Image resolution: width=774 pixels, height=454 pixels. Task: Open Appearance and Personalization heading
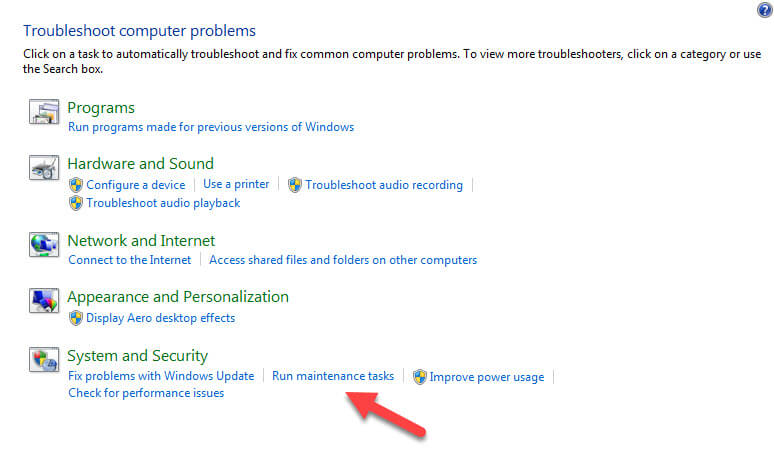pos(178,297)
